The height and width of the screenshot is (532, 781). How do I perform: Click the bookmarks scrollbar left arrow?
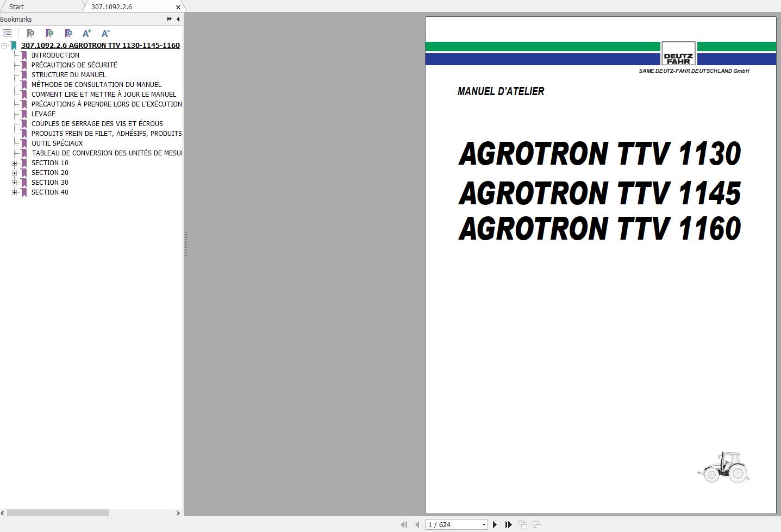tap(3, 513)
